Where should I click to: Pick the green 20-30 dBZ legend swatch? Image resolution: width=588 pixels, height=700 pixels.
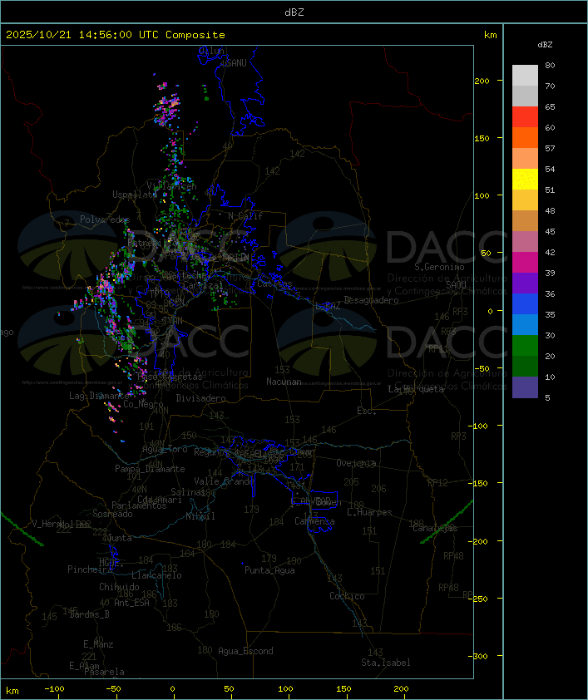(x=525, y=346)
